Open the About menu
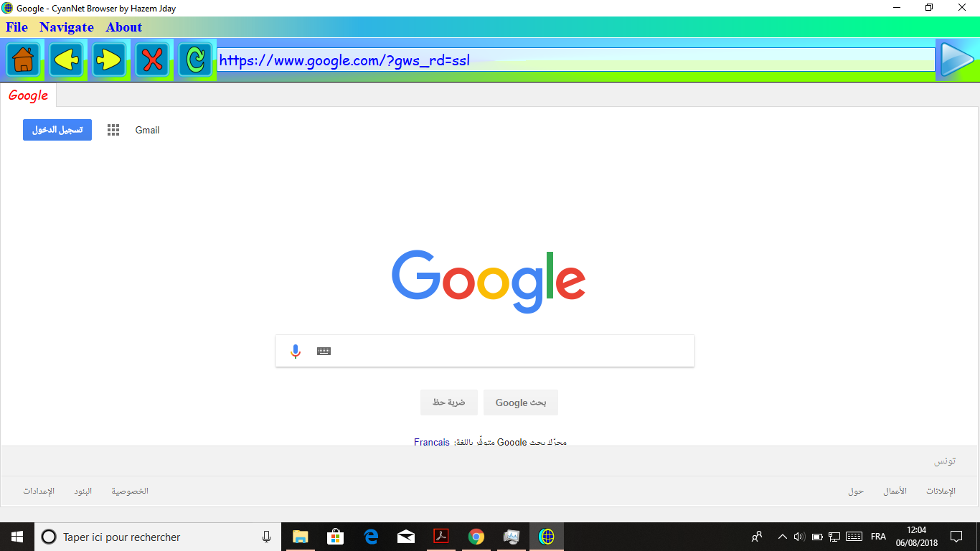 coord(124,27)
